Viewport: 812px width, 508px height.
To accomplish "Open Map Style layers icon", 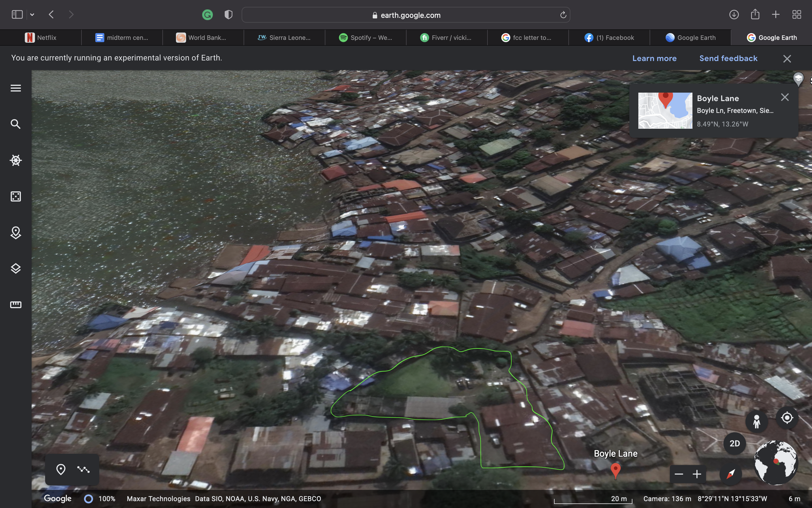I will click(16, 268).
